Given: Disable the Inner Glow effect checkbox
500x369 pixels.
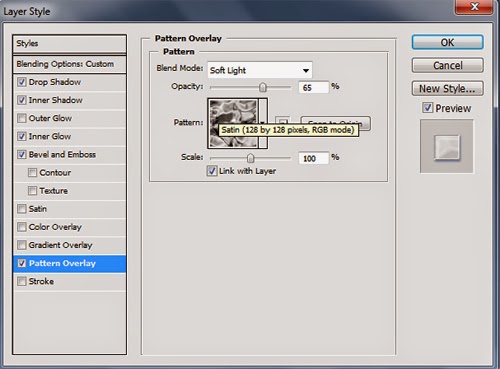Looking at the screenshot, I should coord(22,136).
